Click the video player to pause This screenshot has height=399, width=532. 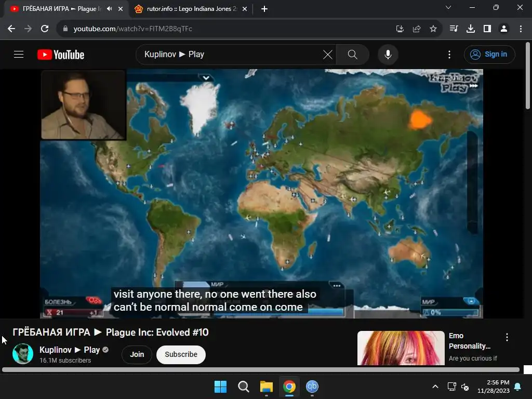(261, 193)
